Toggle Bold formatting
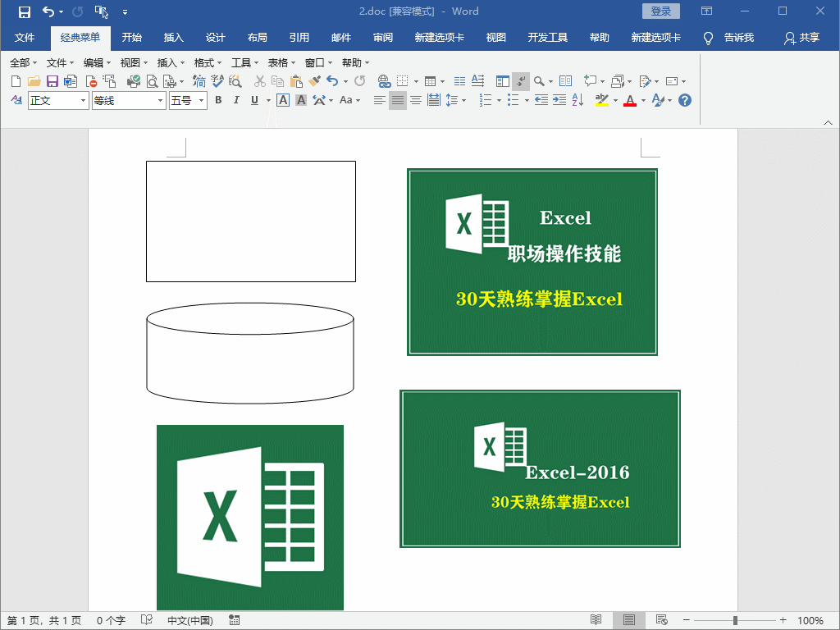 point(218,100)
